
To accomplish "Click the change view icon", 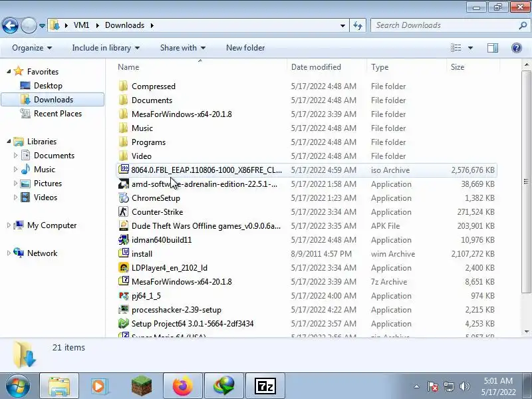I will click(456, 48).
